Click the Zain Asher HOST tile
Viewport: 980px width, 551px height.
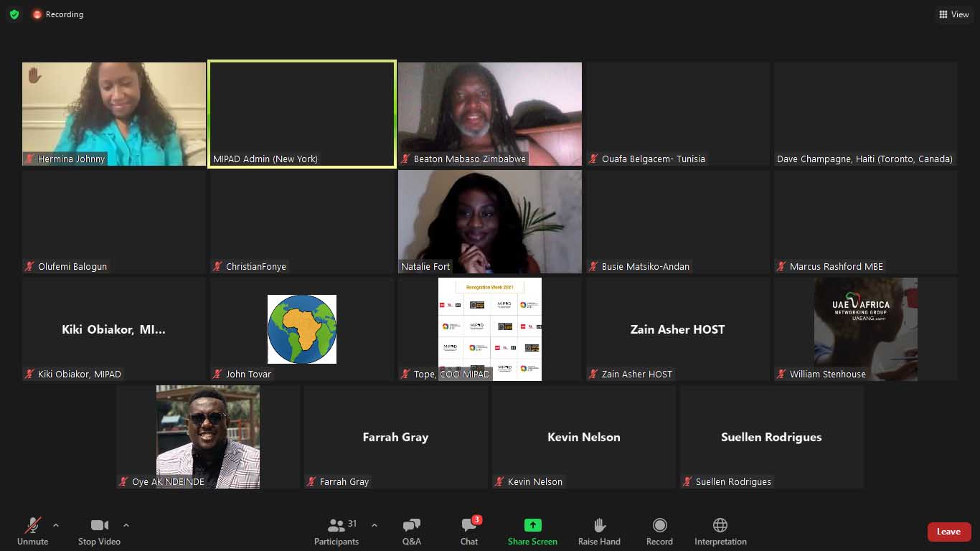677,329
